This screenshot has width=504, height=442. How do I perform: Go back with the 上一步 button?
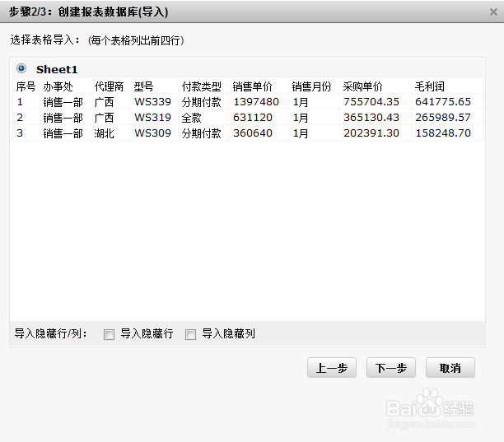(332, 367)
